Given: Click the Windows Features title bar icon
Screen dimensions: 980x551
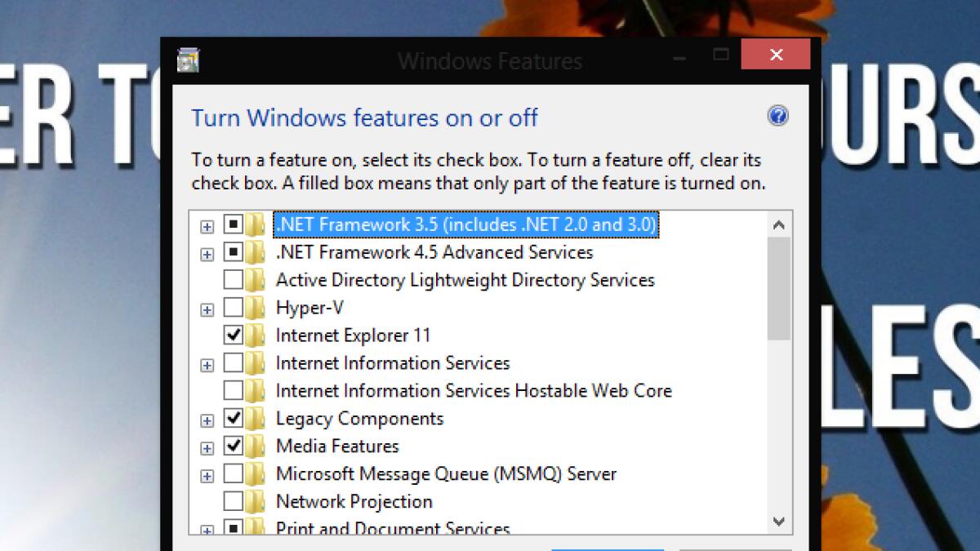Looking at the screenshot, I should tap(189, 59).
